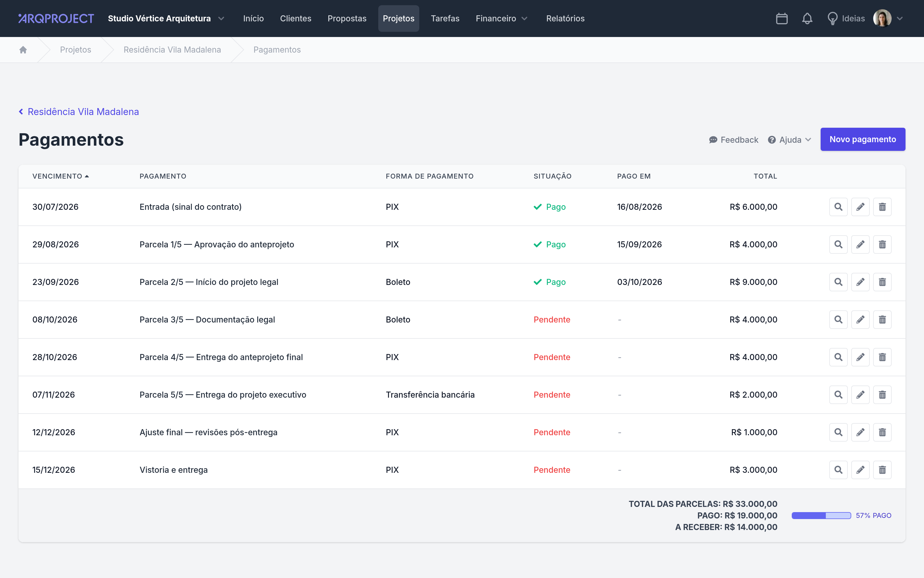Open notifications bell
924x578 pixels.
(x=807, y=18)
